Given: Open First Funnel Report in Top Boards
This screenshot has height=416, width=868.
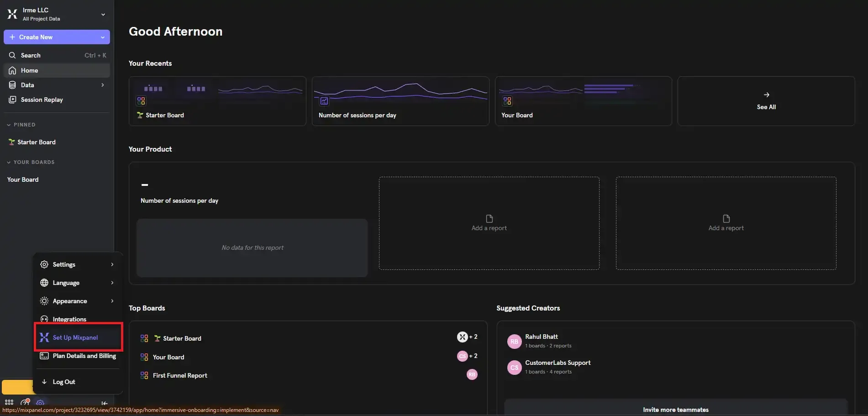Looking at the screenshot, I should pos(180,375).
